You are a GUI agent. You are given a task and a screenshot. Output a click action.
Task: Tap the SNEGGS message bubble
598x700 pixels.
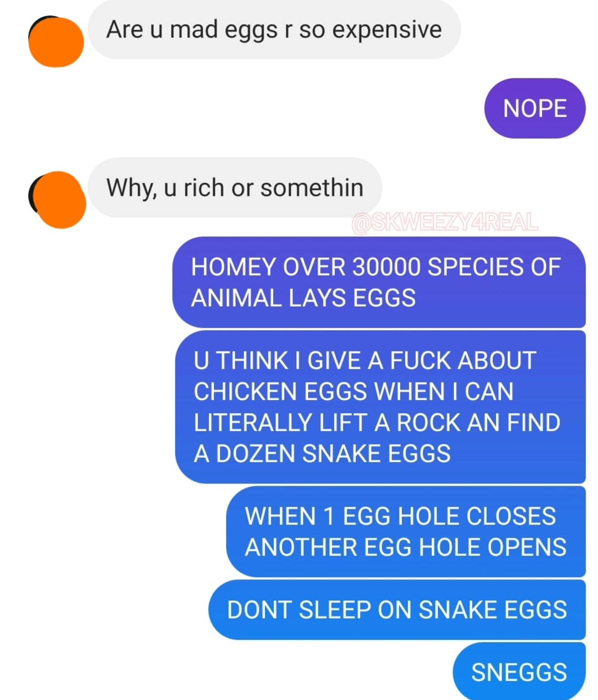tap(519, 672)
